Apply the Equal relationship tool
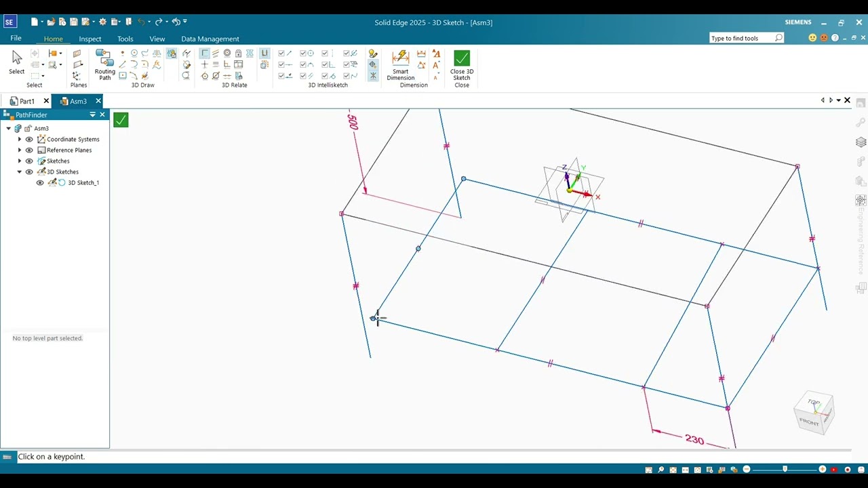The width and height of the screenshot is (868, 488). pyautogui.click(x=216, y=64)
